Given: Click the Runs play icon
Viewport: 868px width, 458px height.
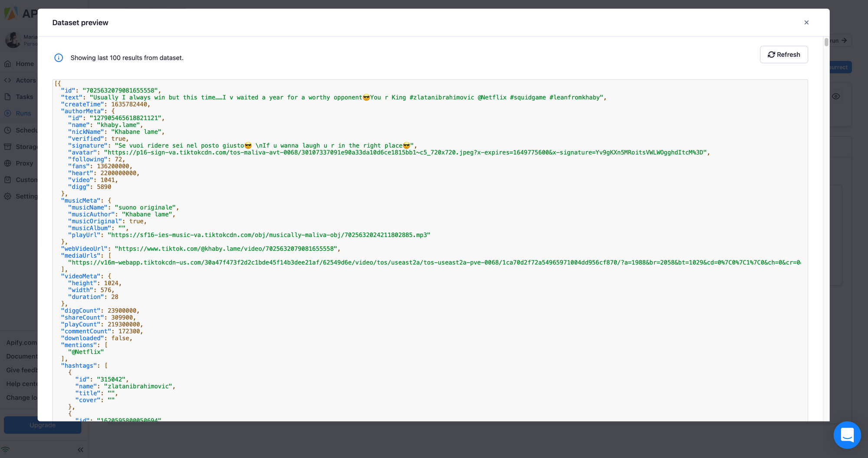Looking at the screenshot, I should [8, 113].
